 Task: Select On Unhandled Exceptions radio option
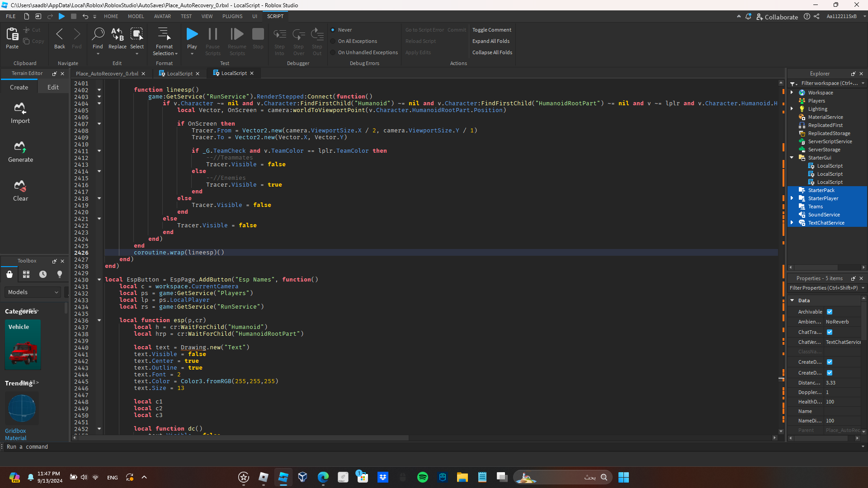pyautogui.click(x=333, y=52)
